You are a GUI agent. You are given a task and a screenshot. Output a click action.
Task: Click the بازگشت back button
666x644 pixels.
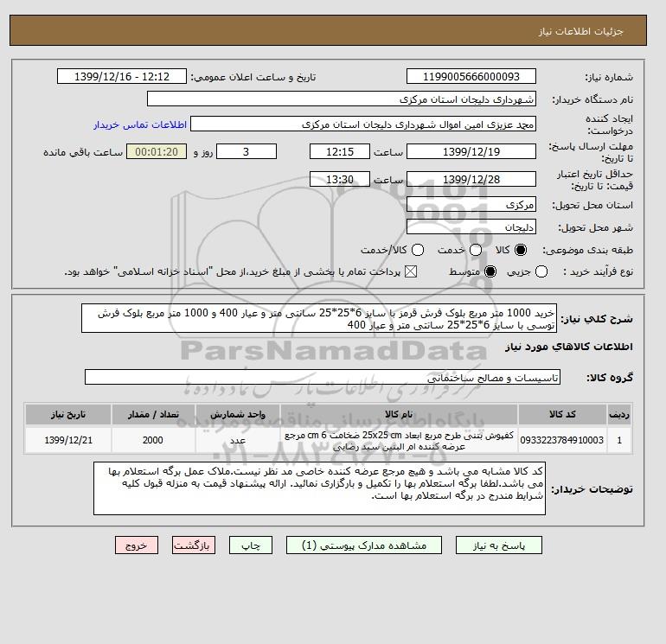194,545
